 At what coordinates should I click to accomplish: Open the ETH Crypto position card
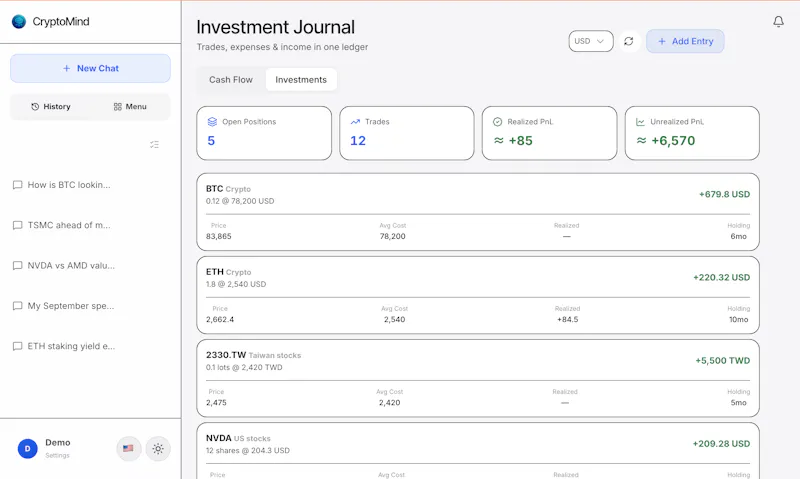[x=478, y=295]
